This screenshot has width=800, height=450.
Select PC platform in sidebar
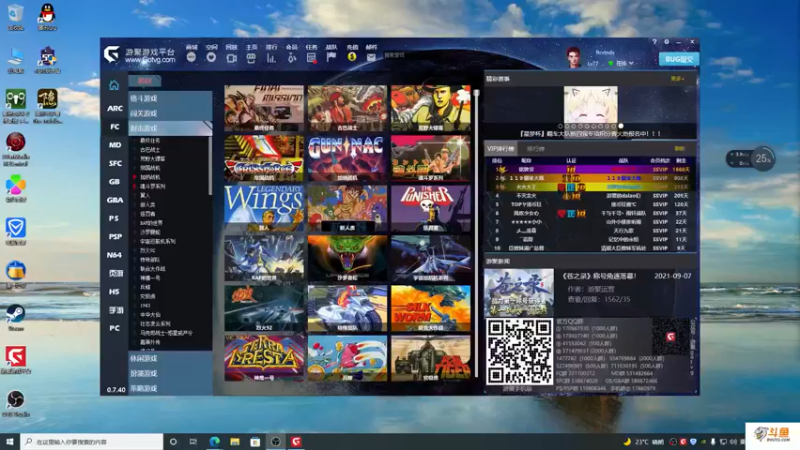pos(114,328)
